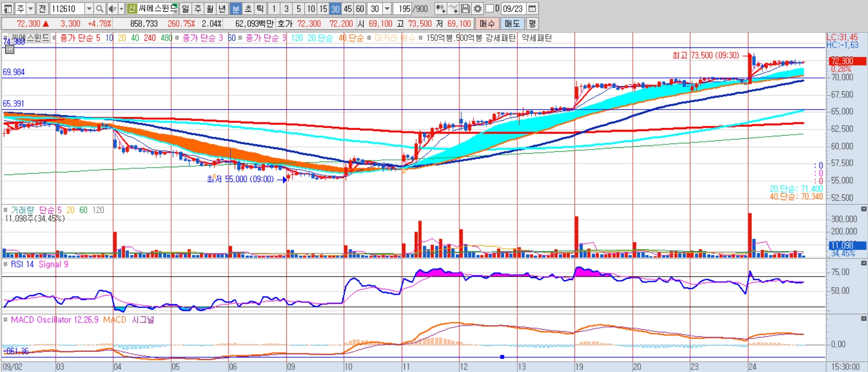
Task: Open chart settings gear icon
Action: click(x=478, y=9)
